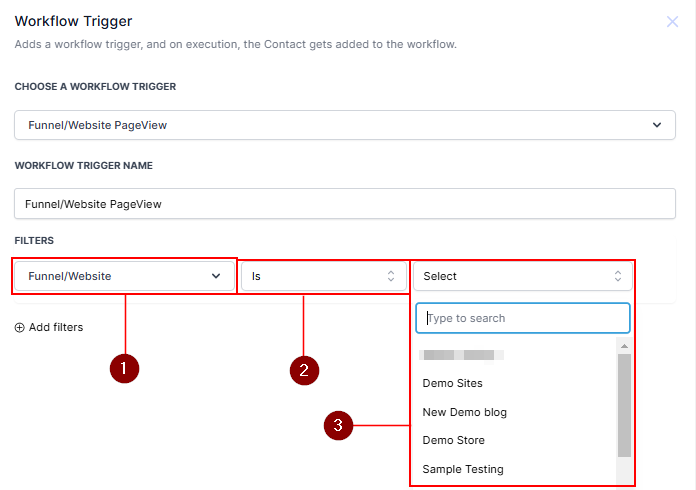696x490 pixels.
Task: Click the options list scrollbar up arrow
Action: pyautogui.click(x=624, y=346)
